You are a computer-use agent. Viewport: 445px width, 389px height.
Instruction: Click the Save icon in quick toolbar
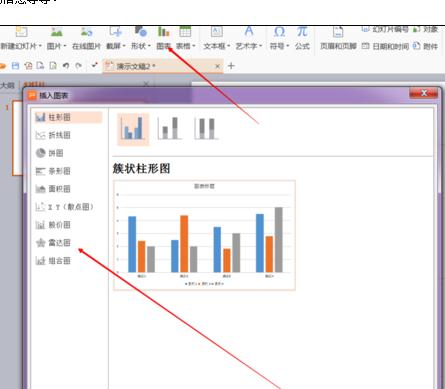point(15,66)
